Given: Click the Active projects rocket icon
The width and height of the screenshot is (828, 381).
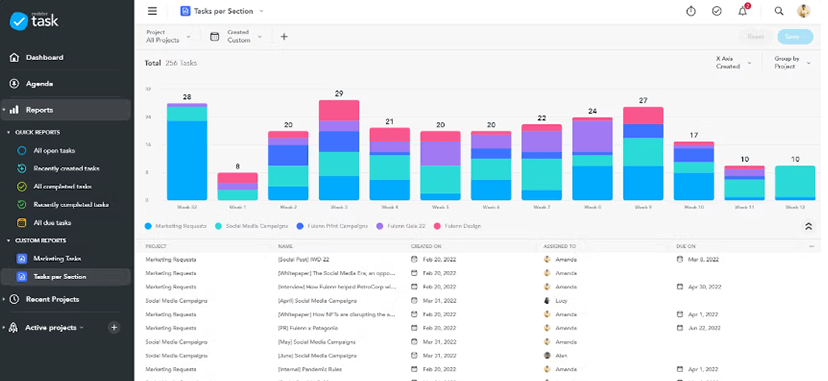Looking at the screenshot, I should coord(14,328).
